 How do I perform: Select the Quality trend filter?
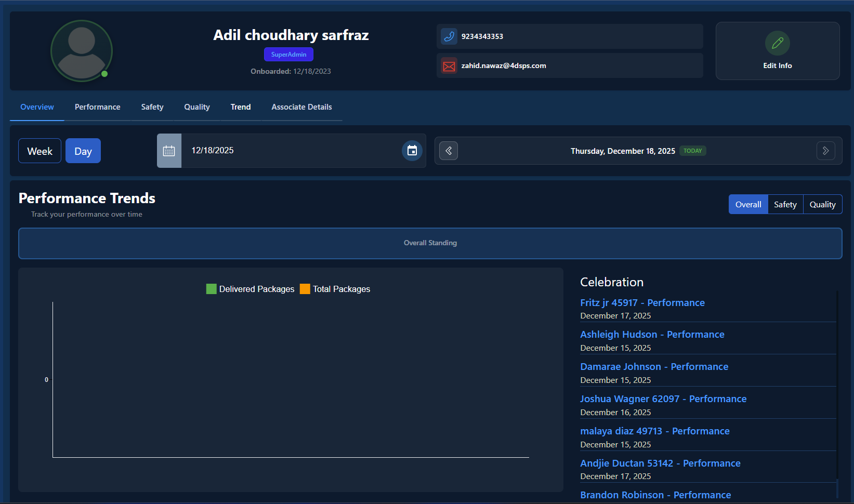pyautogui.click(x=822, y=205)
